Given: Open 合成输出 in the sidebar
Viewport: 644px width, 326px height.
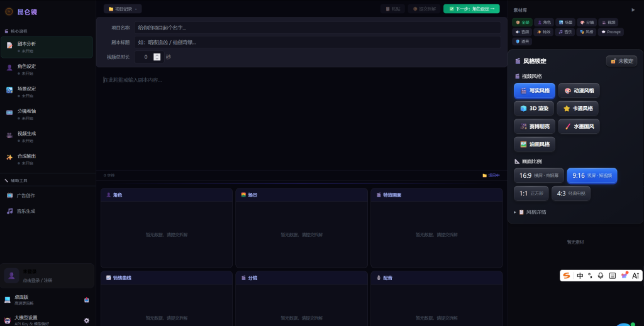Looking at the screenshot, I should click(47, 159).
